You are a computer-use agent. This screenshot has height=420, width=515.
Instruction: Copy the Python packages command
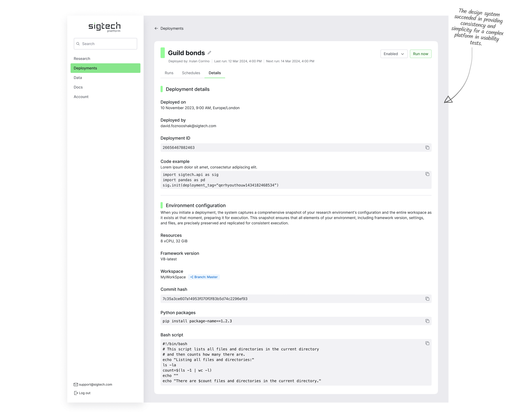point(427,321)
